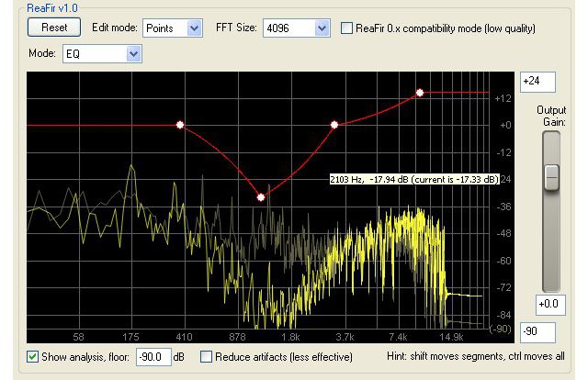Click the analysis floor -90.0 dB field
588x380 pixels.
coord(153,357)
